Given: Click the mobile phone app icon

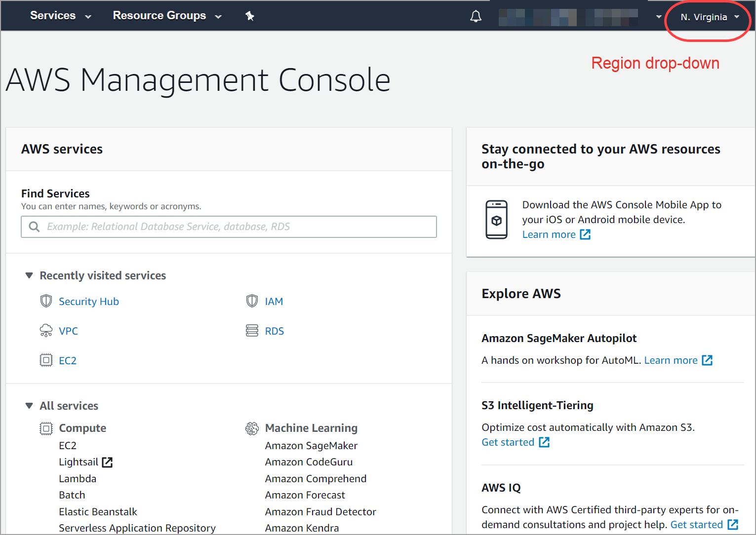Looking at the screenshot, I should tap(496, 220).
